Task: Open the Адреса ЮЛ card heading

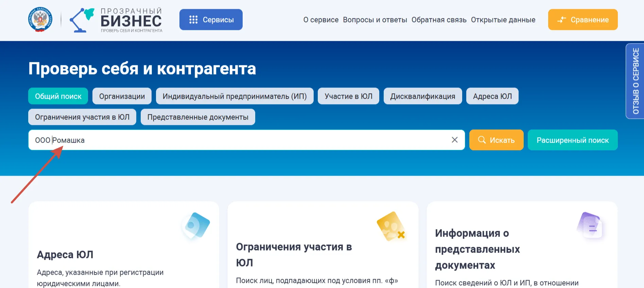Action: click(x=65, y=255)
